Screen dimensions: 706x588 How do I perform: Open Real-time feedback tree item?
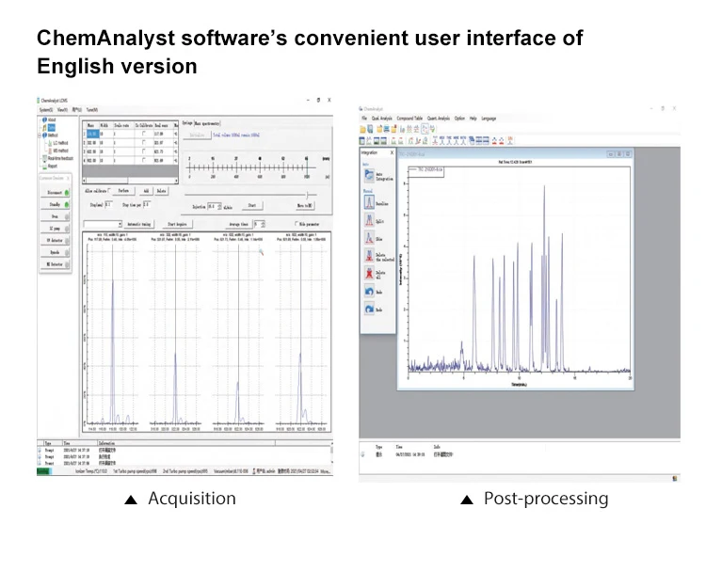coord(57,158)
